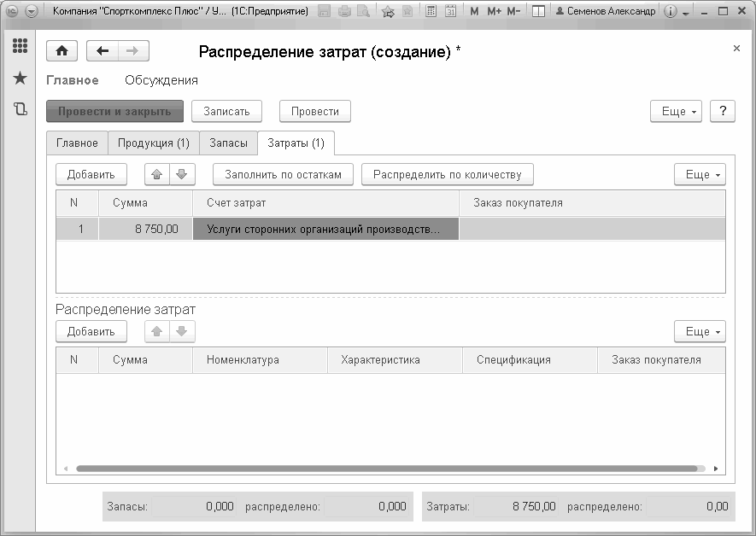This screenshot has height=536, width=756.
Task: Click empty Заказ покупателя cell in row 1
Action: pos(592,229)
